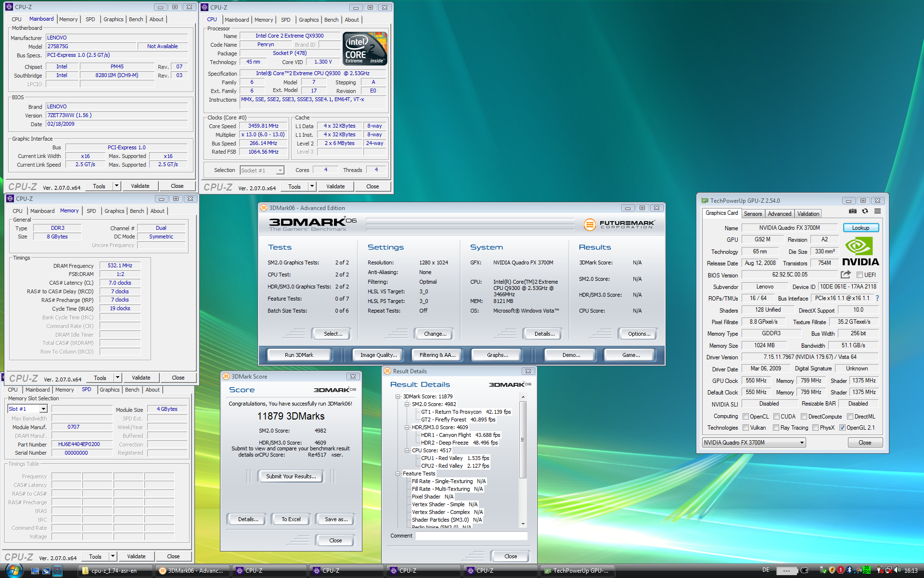Switch to TechPowerUp GPU-Z taskbar item
924x578 pixels.
click(x=577, y=571)
